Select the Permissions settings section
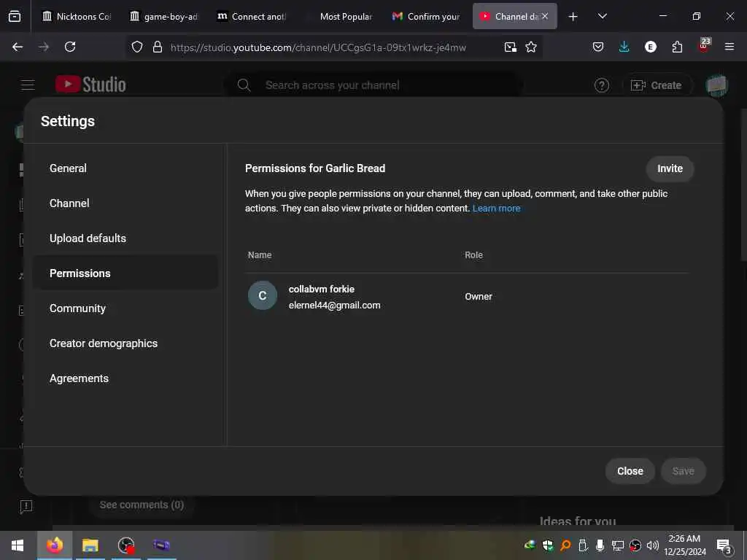747x560 pixels. click(x=125, y=273)
